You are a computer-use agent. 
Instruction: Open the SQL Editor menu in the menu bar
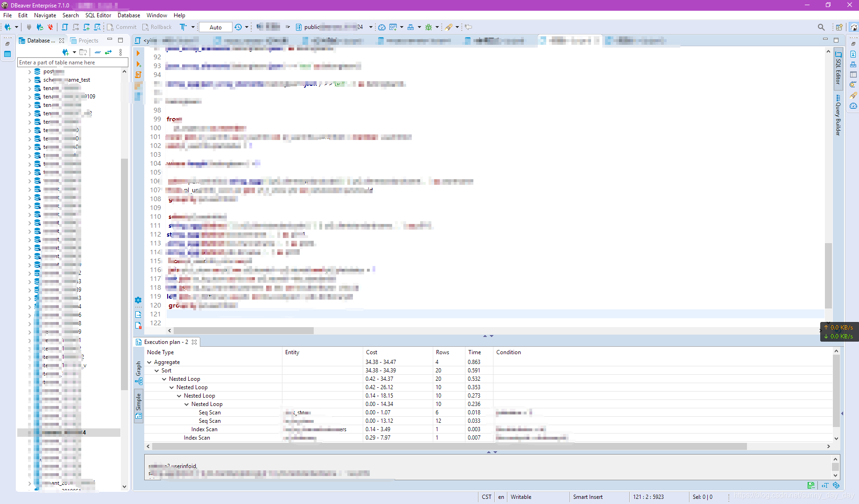tap(98, 15)
